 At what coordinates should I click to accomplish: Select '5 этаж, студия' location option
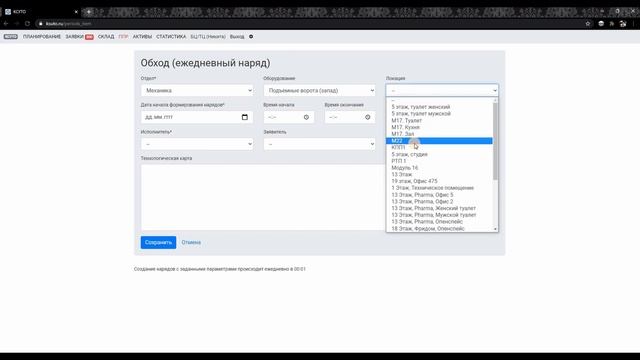pyautogui.click(x=439, y=154)
